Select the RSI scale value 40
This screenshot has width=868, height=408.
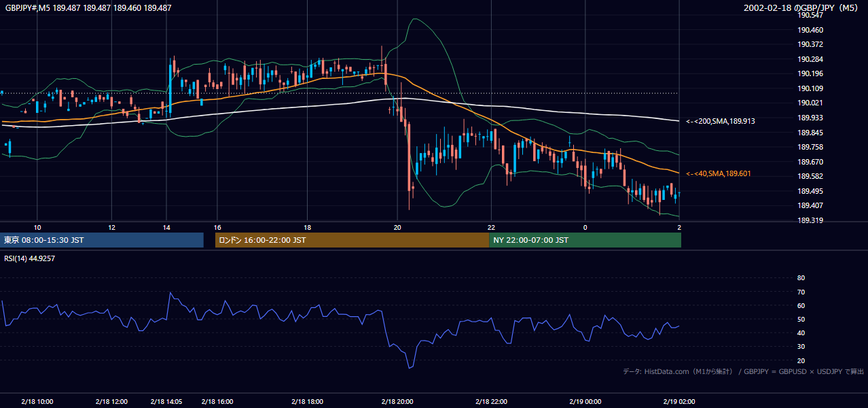tap(801, 333)
